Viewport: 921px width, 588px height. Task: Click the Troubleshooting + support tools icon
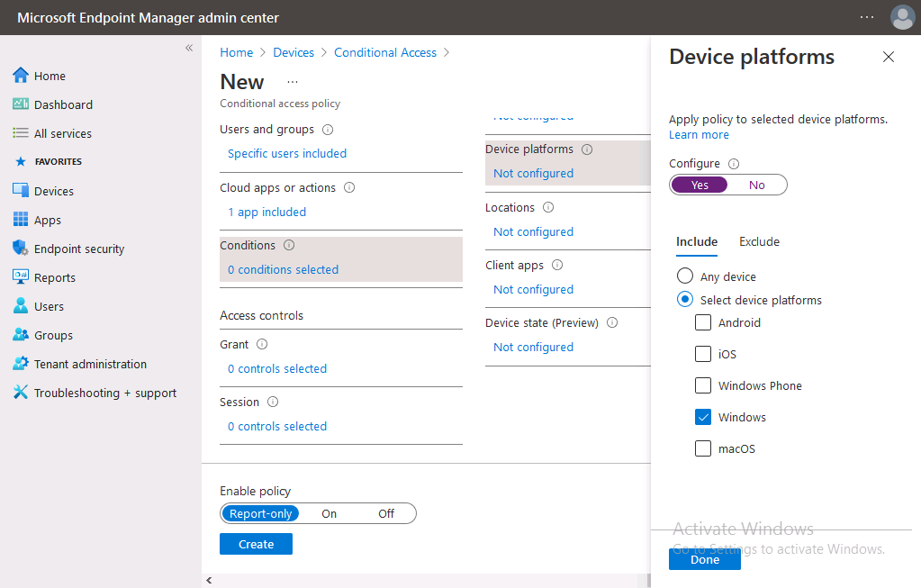point(21,392)
